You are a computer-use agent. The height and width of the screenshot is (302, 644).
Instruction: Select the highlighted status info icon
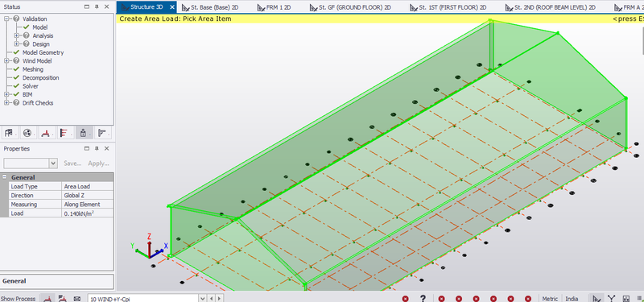point(84,133)
